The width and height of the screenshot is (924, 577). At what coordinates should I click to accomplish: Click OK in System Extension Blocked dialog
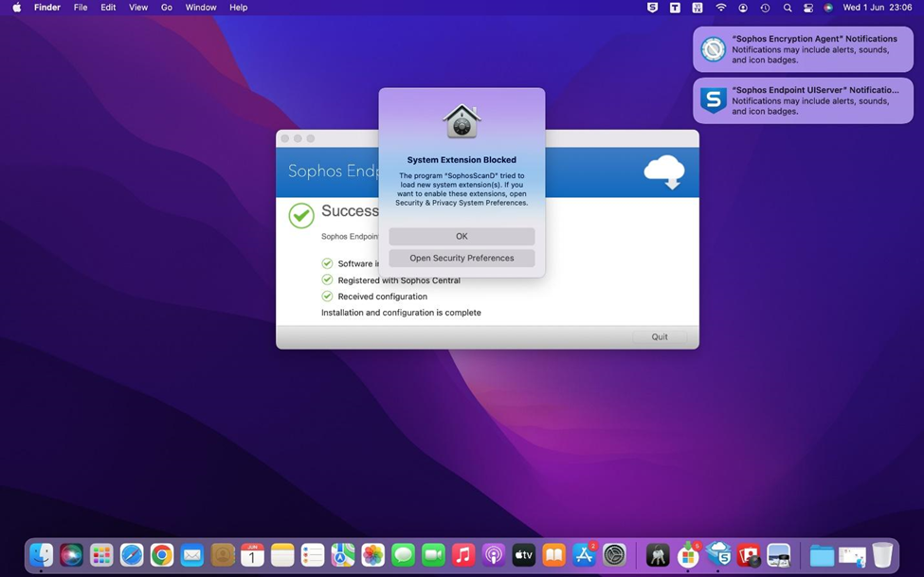tap(462, 236)
